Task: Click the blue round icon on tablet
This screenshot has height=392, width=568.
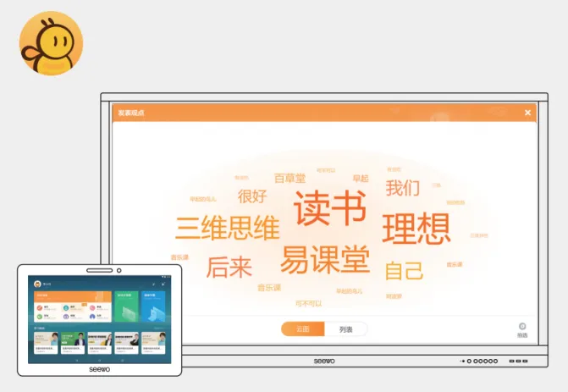Action: point(92,317)
